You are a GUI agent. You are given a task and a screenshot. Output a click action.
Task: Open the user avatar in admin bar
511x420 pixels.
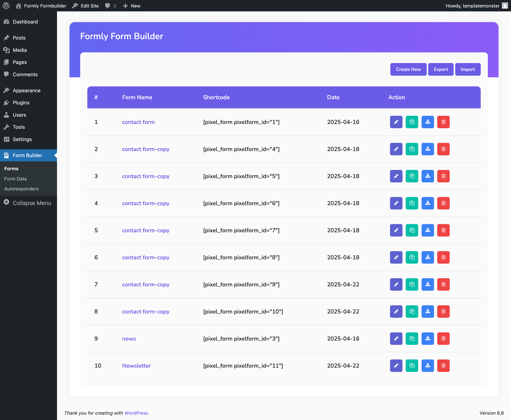tap(505, 6)
